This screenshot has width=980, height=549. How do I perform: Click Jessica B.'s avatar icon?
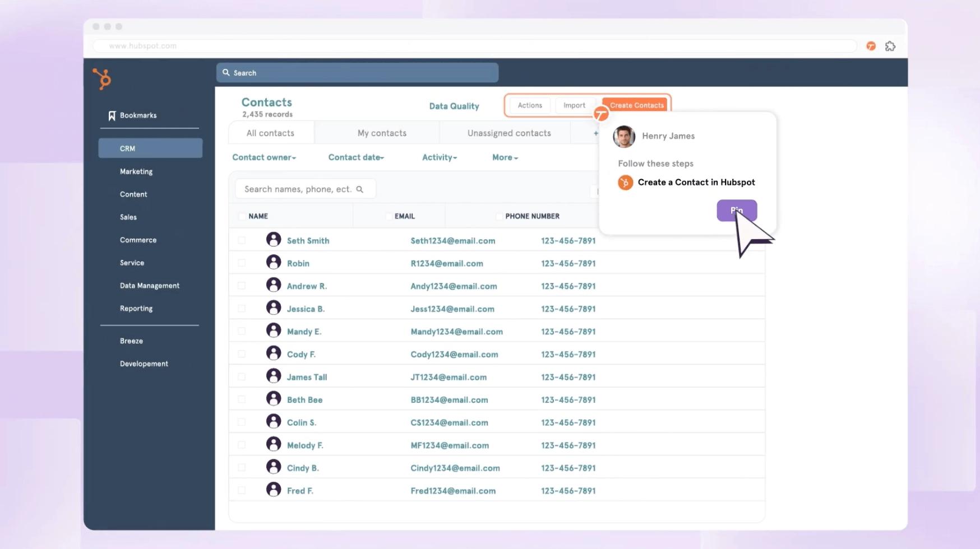(274, 308)
